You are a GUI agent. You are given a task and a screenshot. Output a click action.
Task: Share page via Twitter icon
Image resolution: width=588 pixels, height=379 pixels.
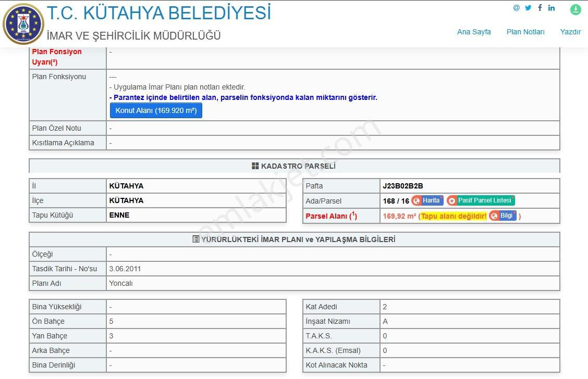point(529,8)
